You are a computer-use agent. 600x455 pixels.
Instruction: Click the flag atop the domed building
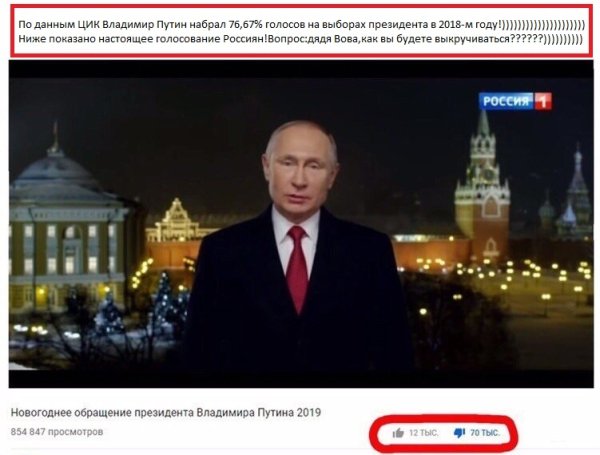pos(55,129)
